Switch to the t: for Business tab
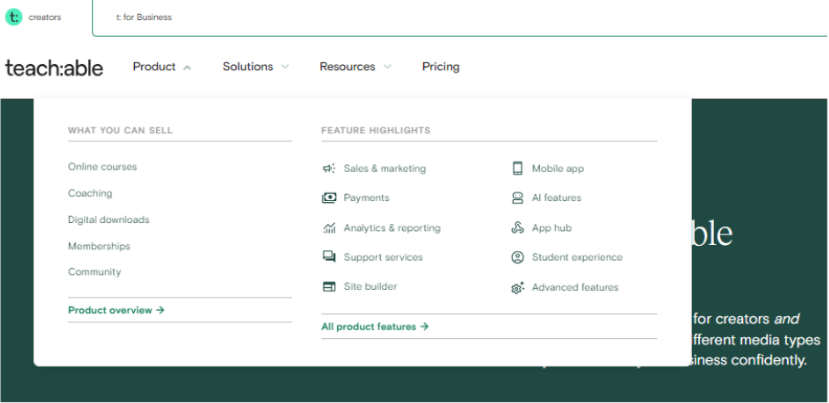Viewport: 829px width, 403px height. point(144,17)
